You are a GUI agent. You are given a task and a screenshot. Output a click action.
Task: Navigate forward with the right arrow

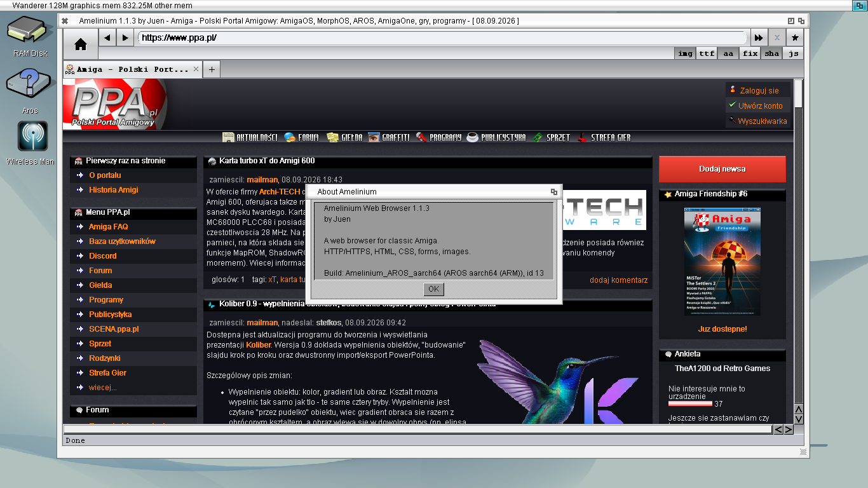click(125, 37)
